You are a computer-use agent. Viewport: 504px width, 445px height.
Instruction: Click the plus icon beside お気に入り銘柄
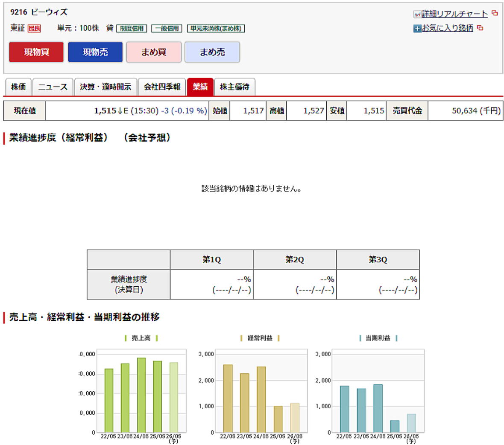coord(417,29)
